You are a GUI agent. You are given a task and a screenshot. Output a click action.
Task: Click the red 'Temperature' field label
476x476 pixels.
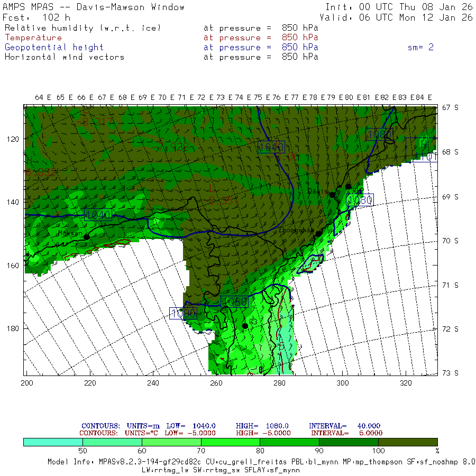(33, 38)
